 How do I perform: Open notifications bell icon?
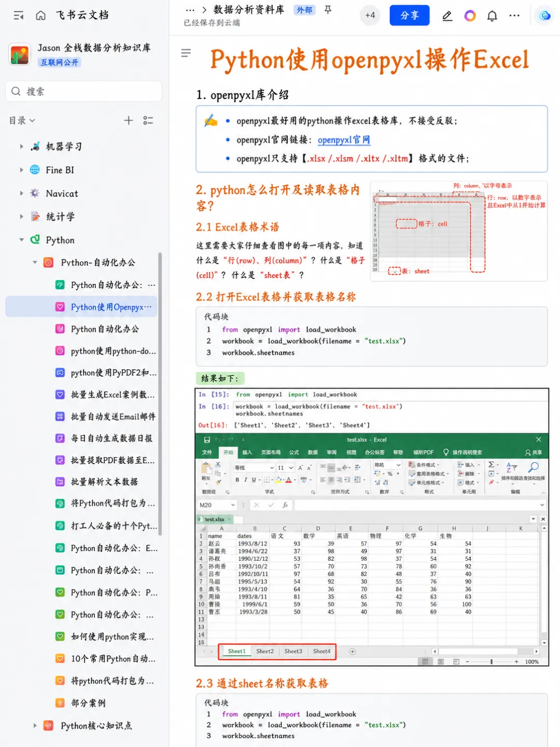coord(492,16)
